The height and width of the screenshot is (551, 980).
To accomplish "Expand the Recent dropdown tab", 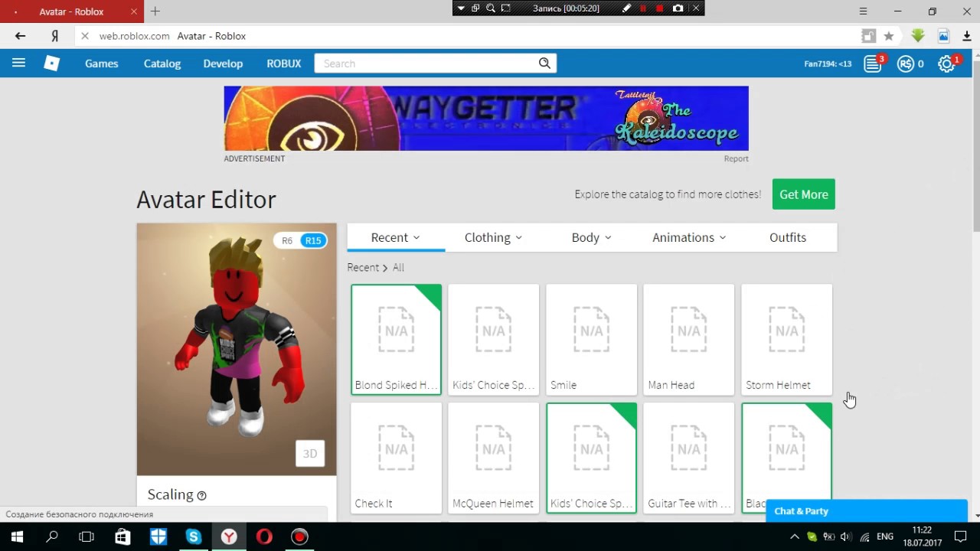I will (x=396, y=237).
